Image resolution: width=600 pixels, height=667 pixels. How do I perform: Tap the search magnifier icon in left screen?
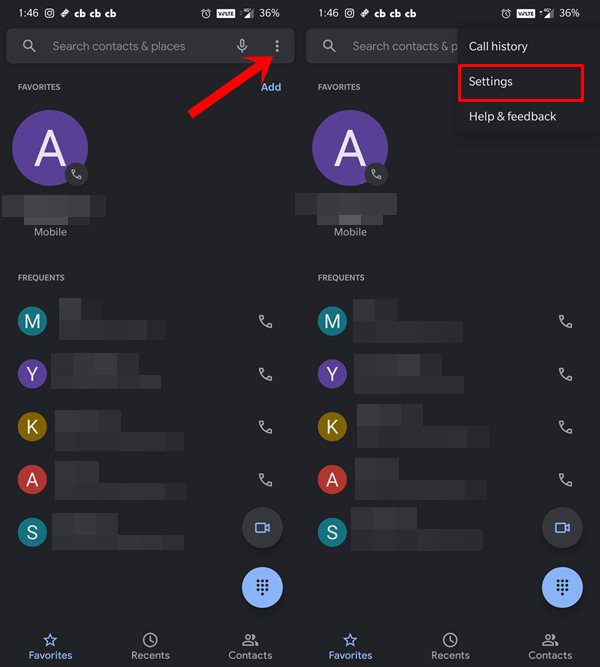[29, 46]
